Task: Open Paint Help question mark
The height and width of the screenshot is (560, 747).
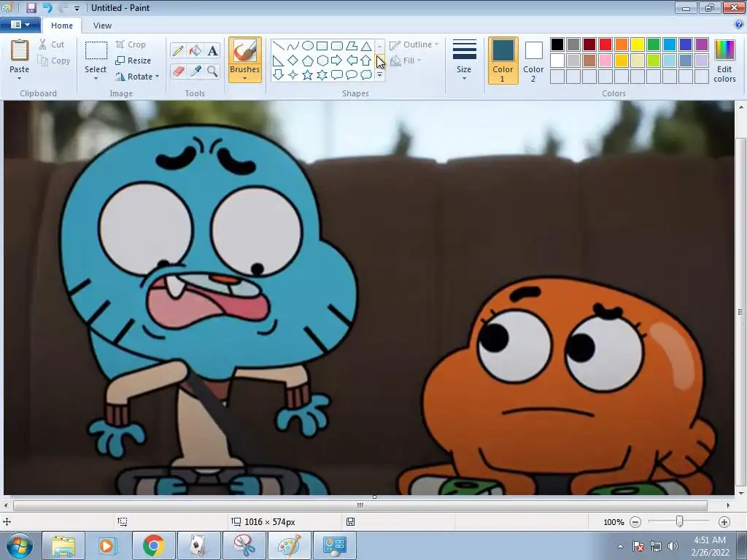Action: point(739,25)
